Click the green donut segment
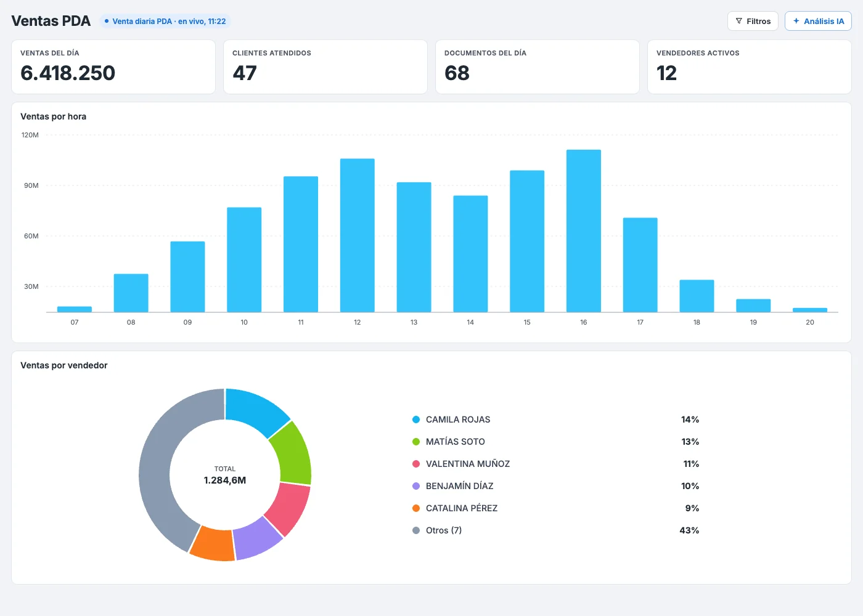 point(292,454)
